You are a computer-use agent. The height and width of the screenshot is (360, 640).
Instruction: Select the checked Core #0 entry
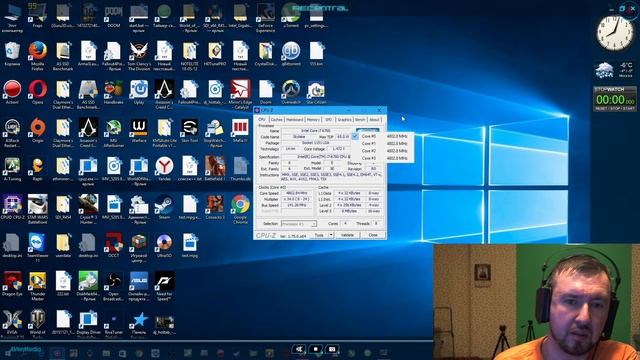(x=382, y=136)
